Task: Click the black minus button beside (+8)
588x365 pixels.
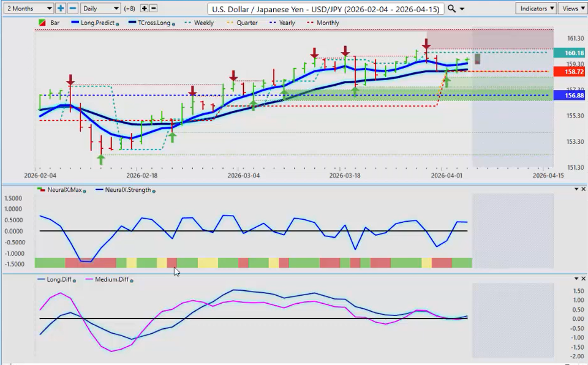Action: click(153, 9)
